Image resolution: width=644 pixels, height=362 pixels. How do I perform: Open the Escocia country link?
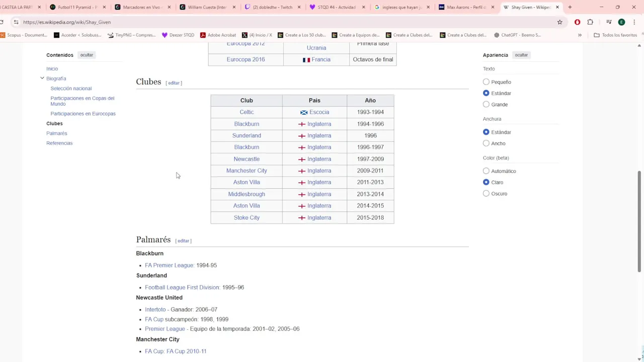tap(319, 112)
